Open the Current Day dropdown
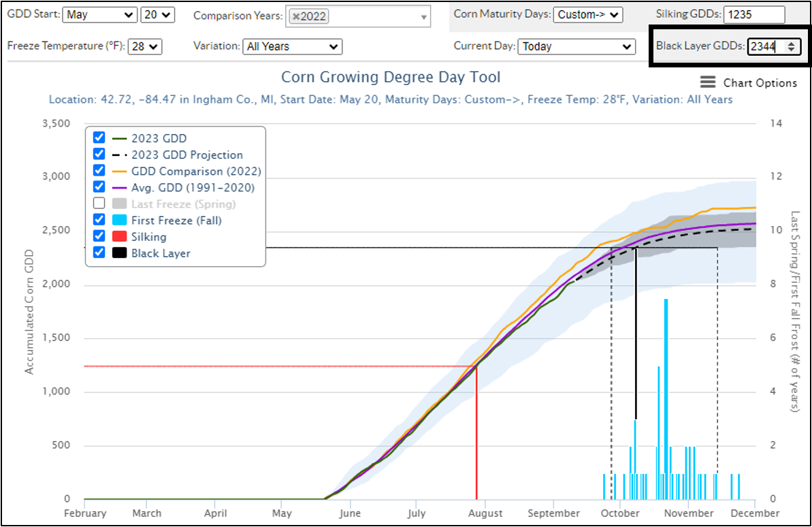This screenshot has height=527, width=812. pyautogui.click(x=576, y=46)
